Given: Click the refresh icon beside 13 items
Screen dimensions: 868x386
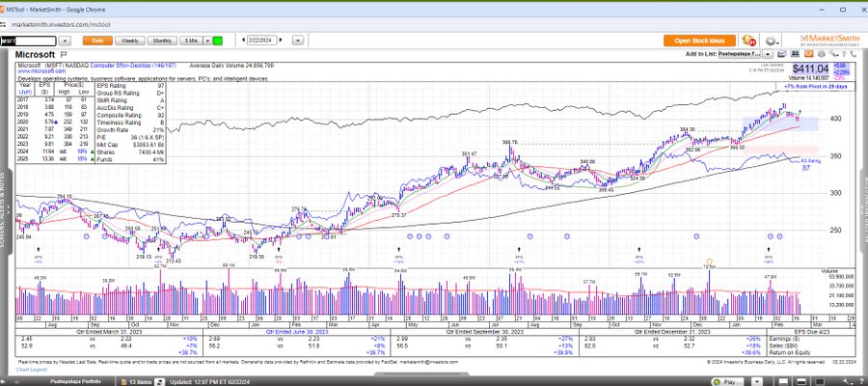Looking at the screenshot, I should 159,381.
